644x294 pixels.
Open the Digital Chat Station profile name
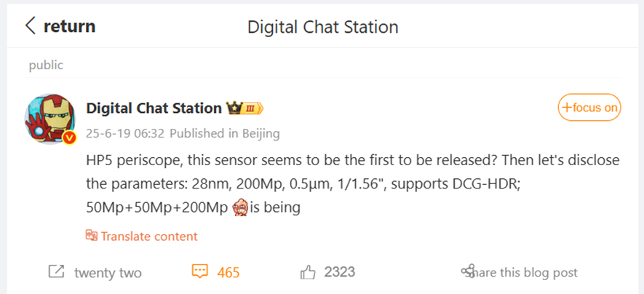tap(154, 108)
